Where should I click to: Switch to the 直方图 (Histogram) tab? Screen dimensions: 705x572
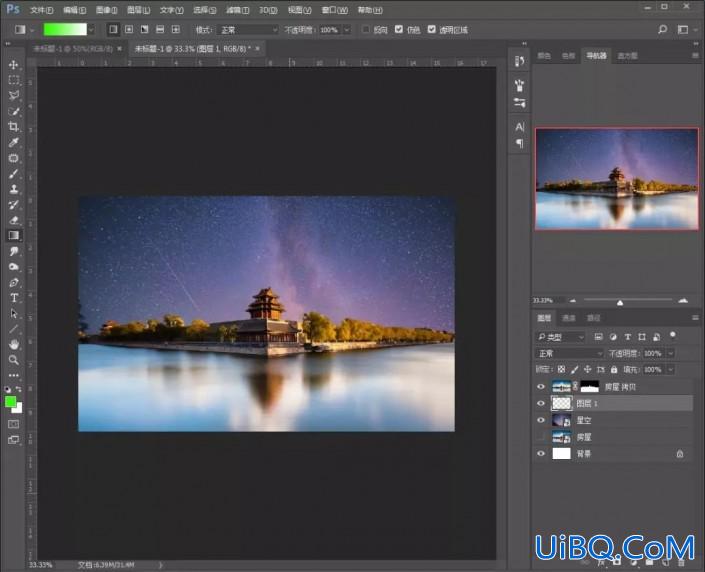coord(627,56)
